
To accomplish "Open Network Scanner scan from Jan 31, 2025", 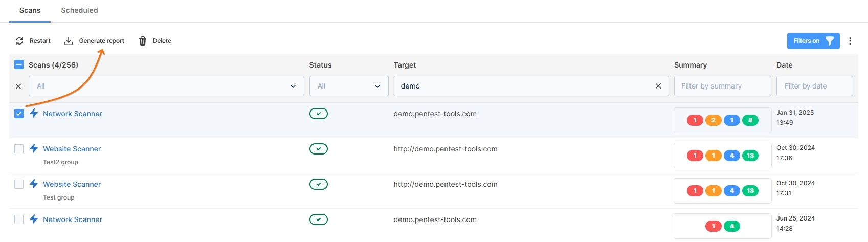I will 73,114.
